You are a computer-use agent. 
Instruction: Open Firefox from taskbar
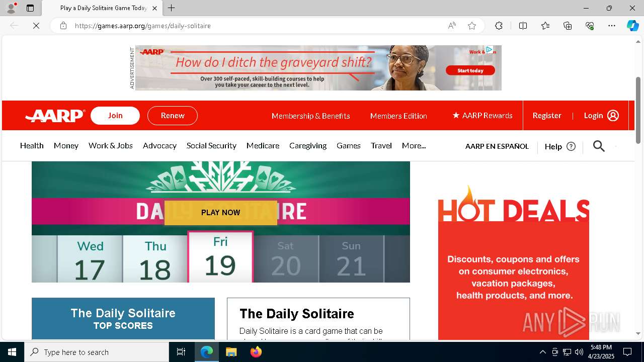click(256, 352)
